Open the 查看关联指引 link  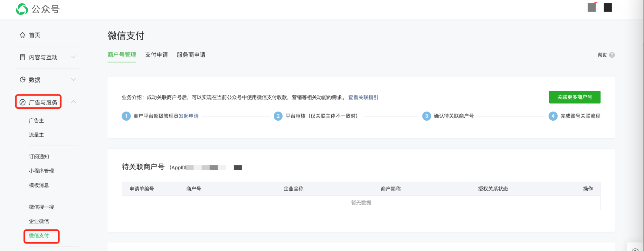363,97
